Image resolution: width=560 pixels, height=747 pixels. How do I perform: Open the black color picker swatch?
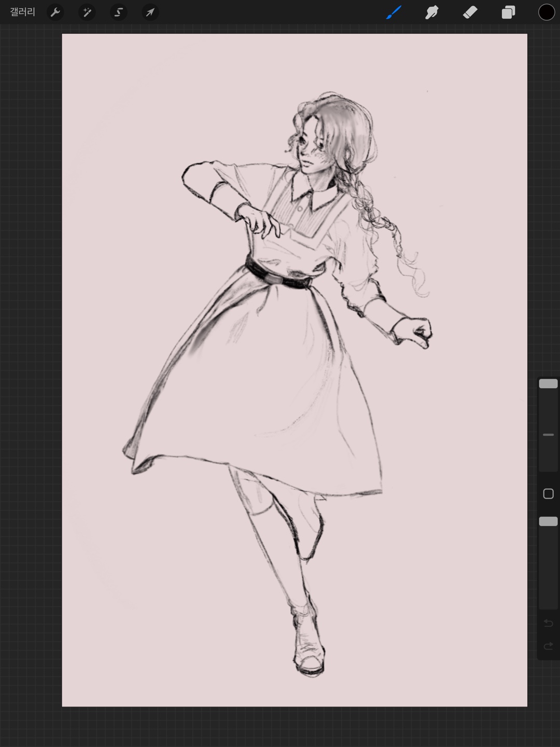coord(547,12)
